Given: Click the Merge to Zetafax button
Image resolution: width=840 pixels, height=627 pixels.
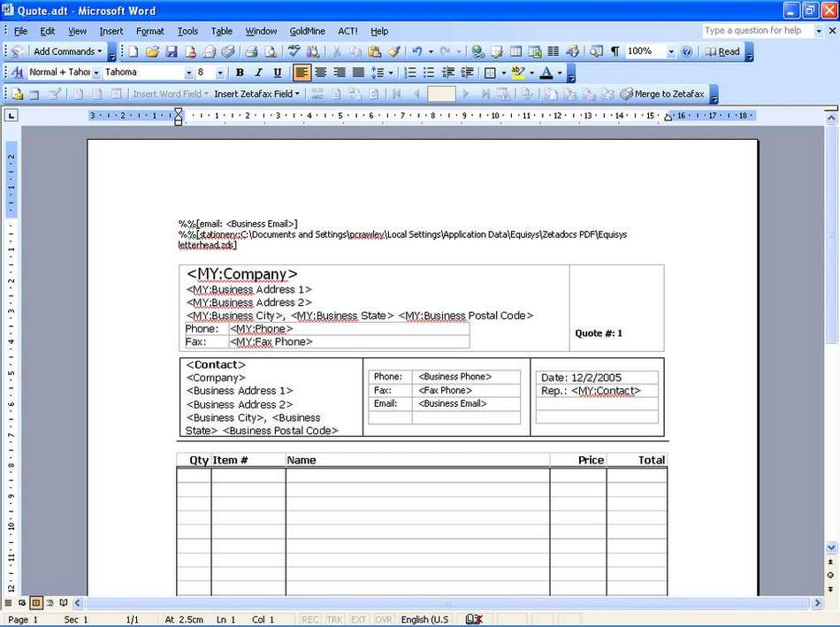Looking at the screenshot, I should coord(662,94).
